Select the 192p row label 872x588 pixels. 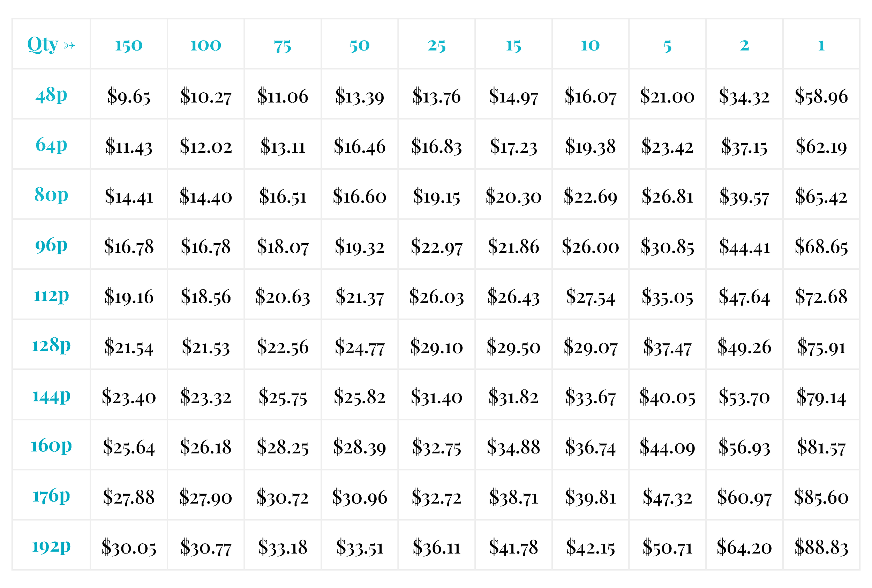(51, 545)
